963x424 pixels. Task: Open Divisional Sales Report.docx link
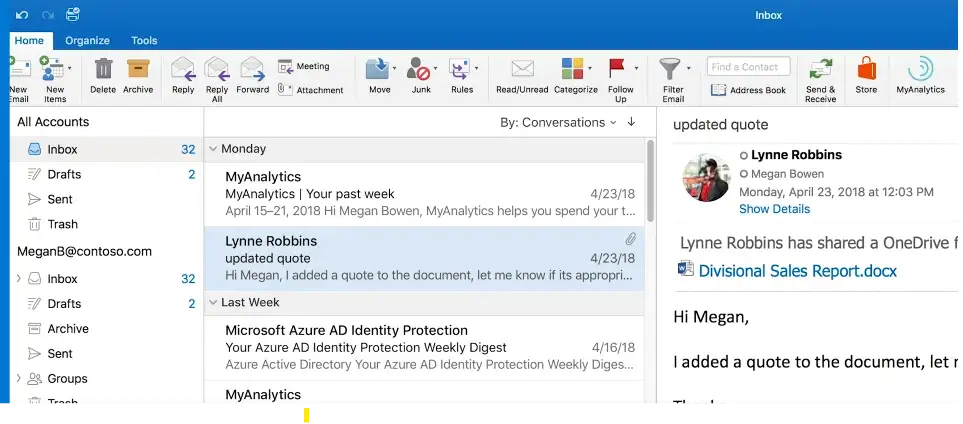coord(797,271)
